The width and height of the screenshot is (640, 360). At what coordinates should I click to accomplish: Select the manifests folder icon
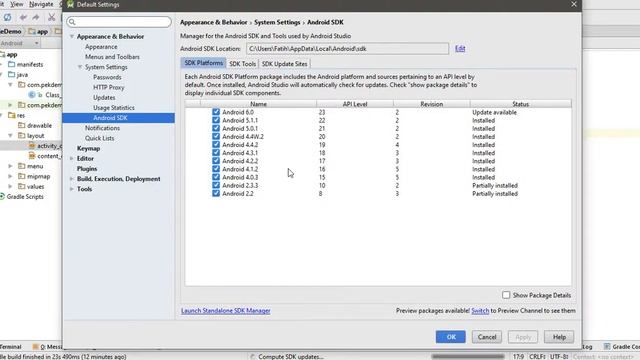point(12,64)
